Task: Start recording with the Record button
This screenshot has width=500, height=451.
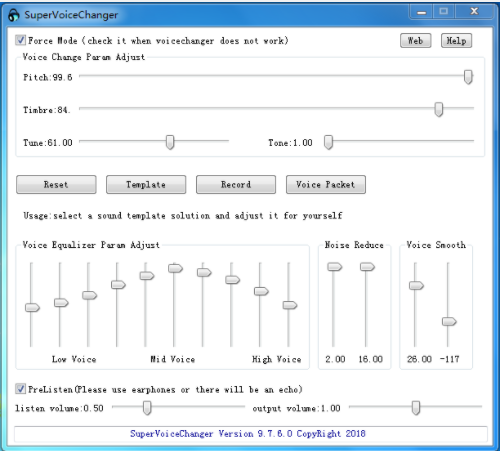Action: click(236, 184)
